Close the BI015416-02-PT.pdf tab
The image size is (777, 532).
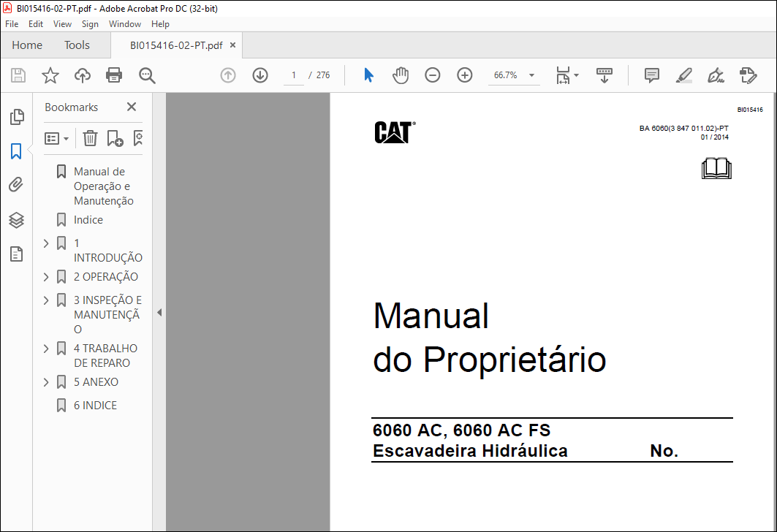(232, 45)
